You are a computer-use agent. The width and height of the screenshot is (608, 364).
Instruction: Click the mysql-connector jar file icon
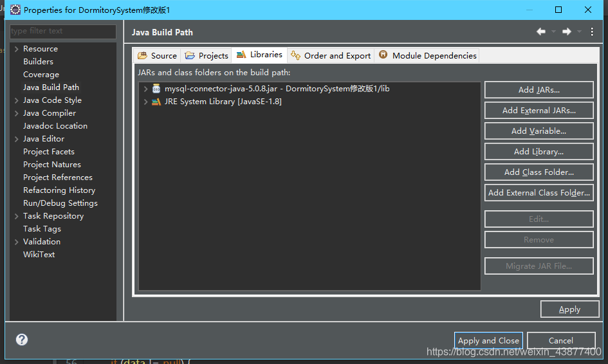pyautogui.click(x=156, y=89)
